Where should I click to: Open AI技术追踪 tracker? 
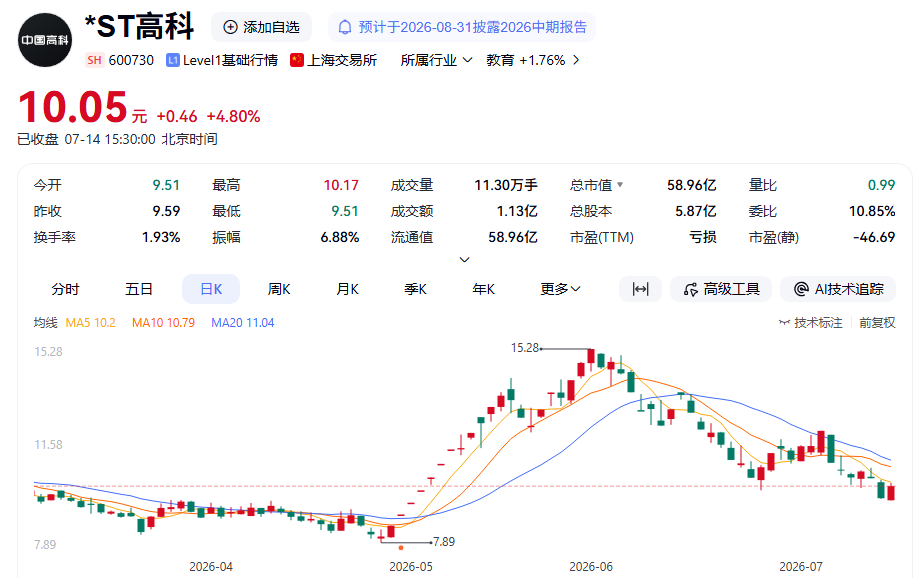click(x=838, y=289)
